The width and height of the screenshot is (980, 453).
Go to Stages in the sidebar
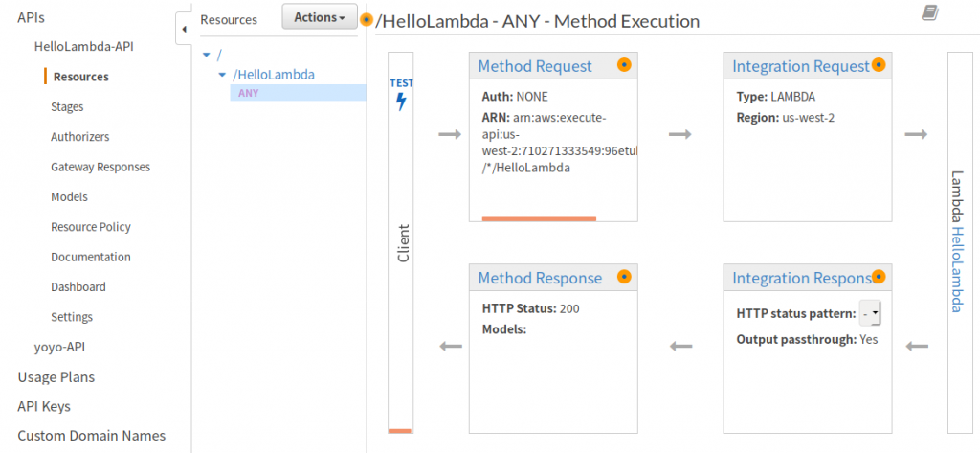click(67, 107)
